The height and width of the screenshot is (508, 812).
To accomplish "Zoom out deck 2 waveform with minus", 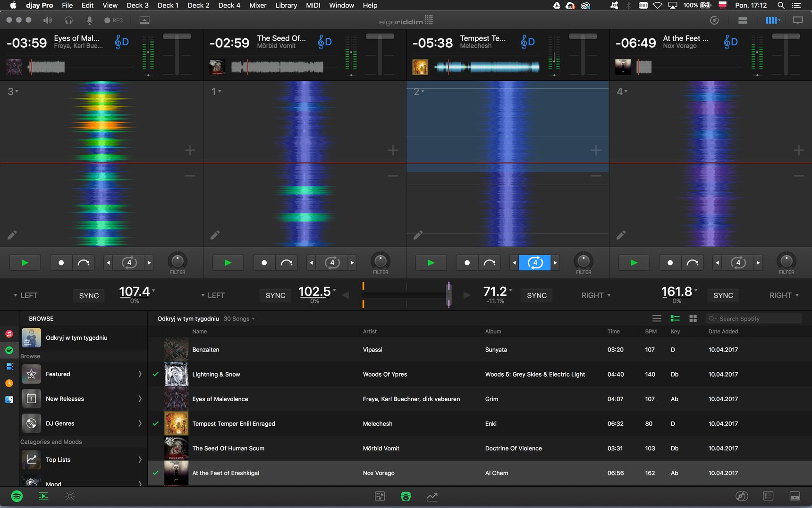I will pos(596,176).
